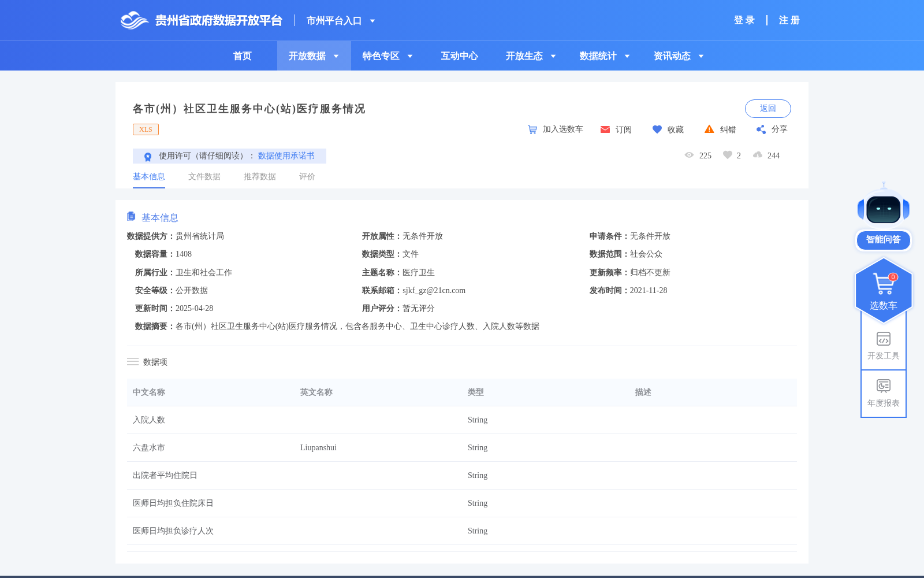
Task: Click the eye view-count icon
Action: [x=689, y=155]
